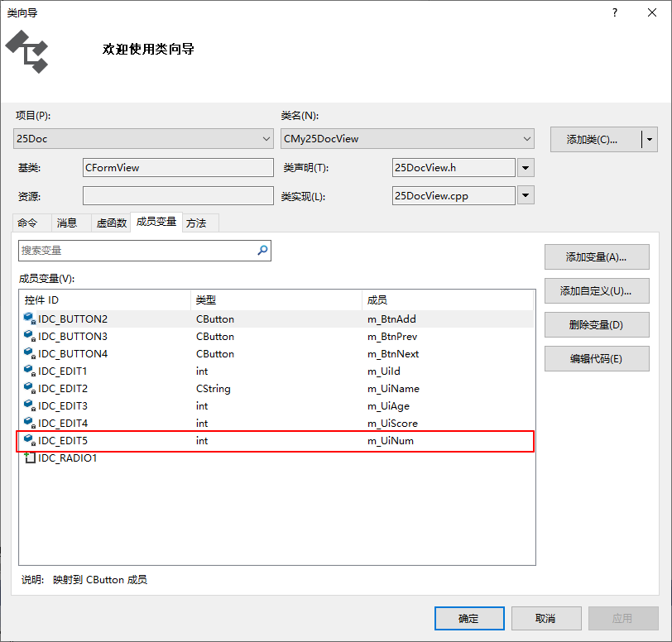This screenshot has width=672, height=642.
Task: Click the 确定 button
Action: (468, 618)
